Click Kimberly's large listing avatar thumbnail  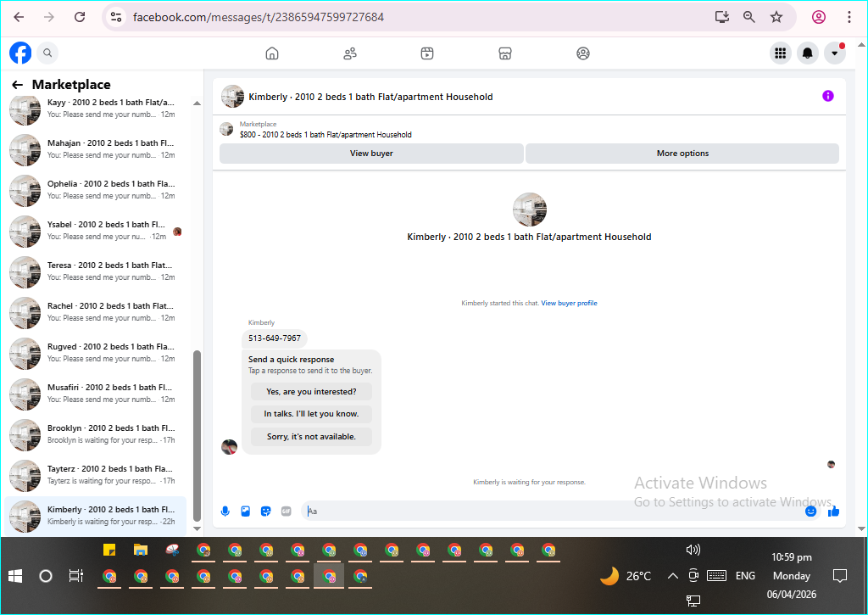pyautogui.click(x=530, y=210)
